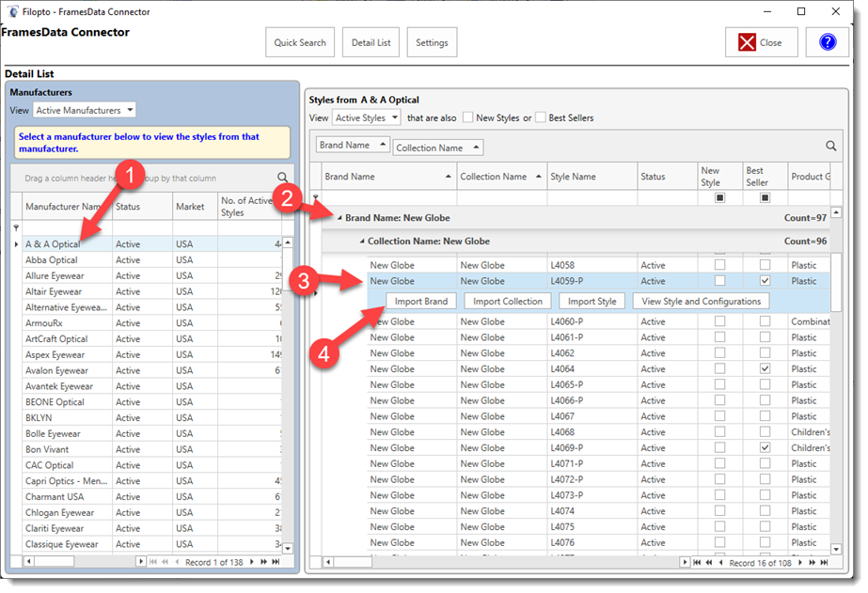Toggle Best Seller checkbox for L4064
The image size is (868, 593).
pos(765,368)
